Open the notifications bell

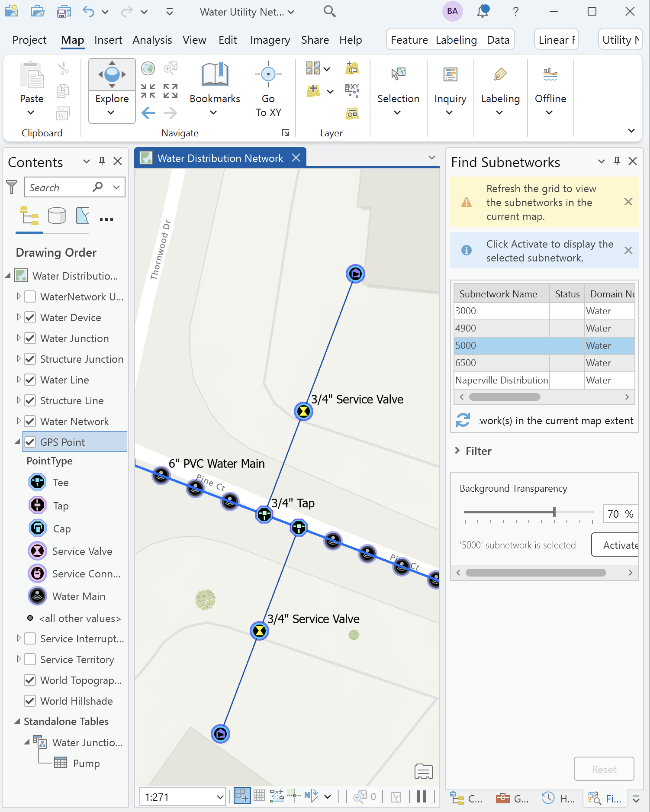(483, 11)
